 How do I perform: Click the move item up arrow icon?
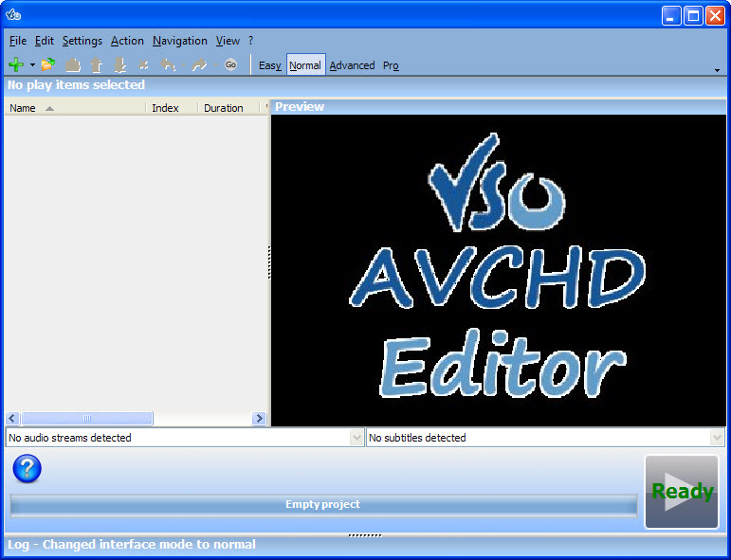[x=97, y=64]
